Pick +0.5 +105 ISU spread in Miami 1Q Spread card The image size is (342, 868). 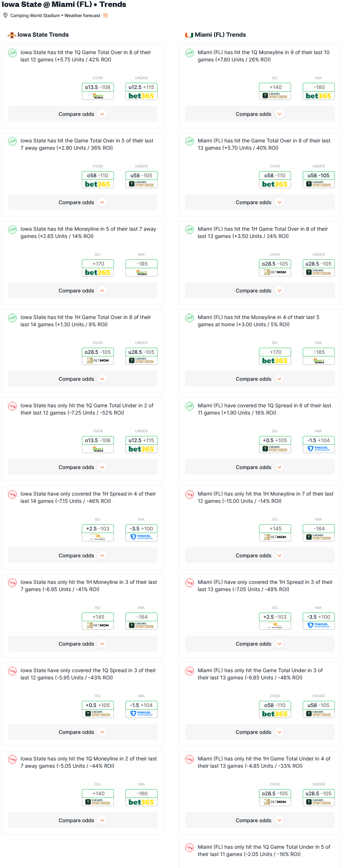(275, 440)
